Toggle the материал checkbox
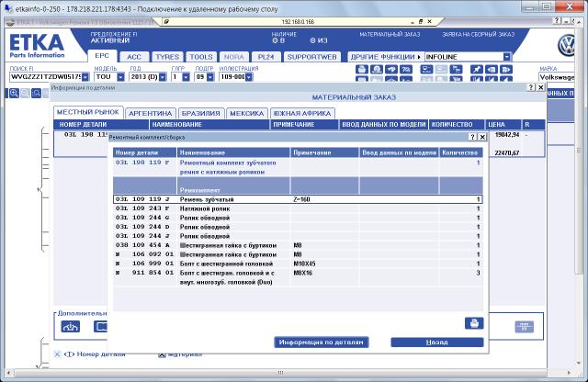The height and width of the screenshot is (382, 588). click(x=162, y=354)
